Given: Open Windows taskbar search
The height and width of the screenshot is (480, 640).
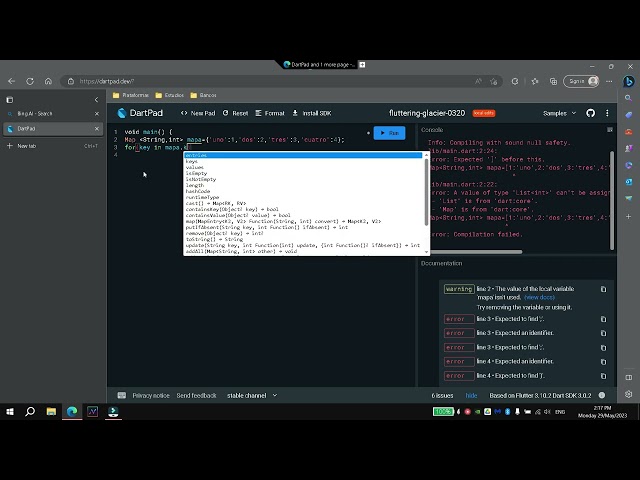Looking at the screenshot, I should click(30, 411).
